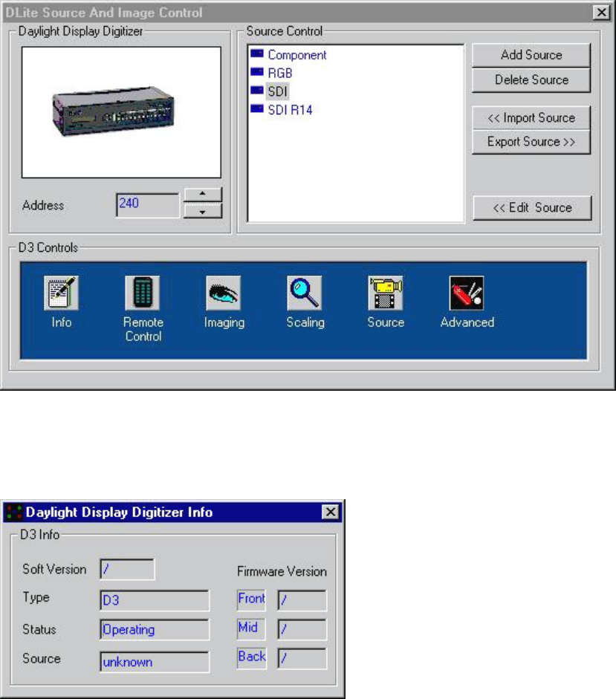Image resolution: width=616 pixels, height=699 pixels.
Task: Click the Back firmware version value field
Action: tap(302, 658)
